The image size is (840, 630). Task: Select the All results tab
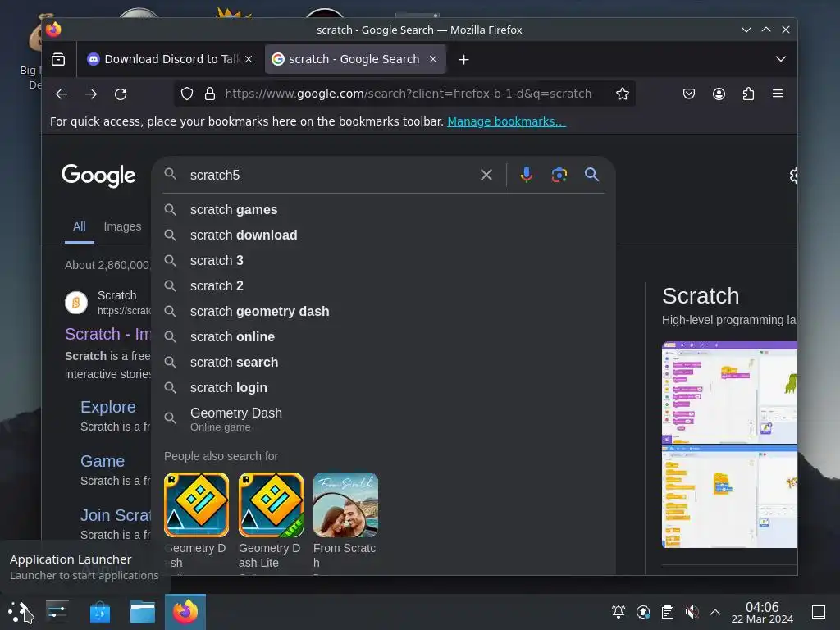pos(80,226)
